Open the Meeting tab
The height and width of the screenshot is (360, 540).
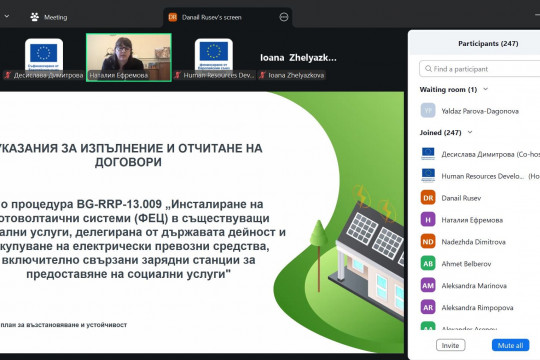[x=49, y=17]
